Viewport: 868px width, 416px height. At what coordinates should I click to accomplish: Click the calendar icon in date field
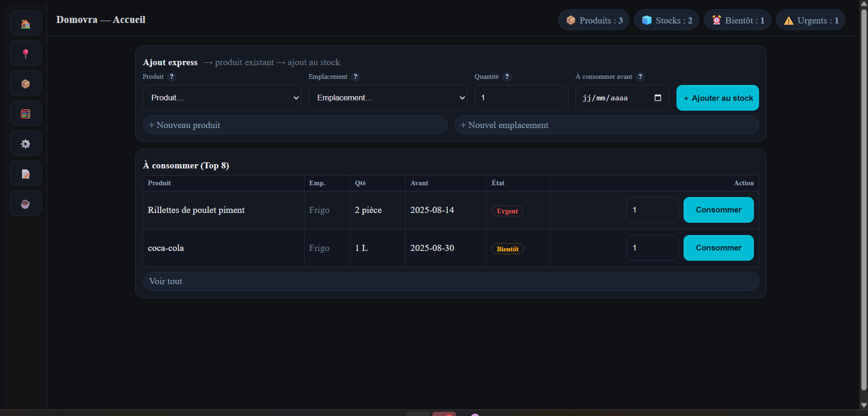[658, 98]
